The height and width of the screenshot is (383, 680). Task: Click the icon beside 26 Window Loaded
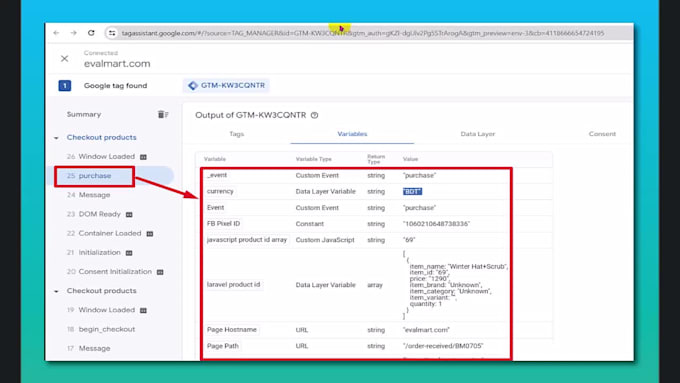144,157
